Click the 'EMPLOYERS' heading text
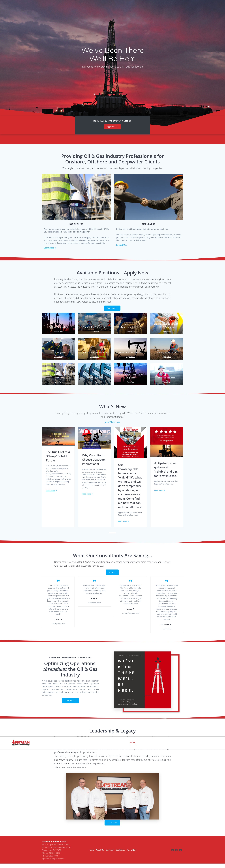 pyautogui.click(x=149, y=224)
